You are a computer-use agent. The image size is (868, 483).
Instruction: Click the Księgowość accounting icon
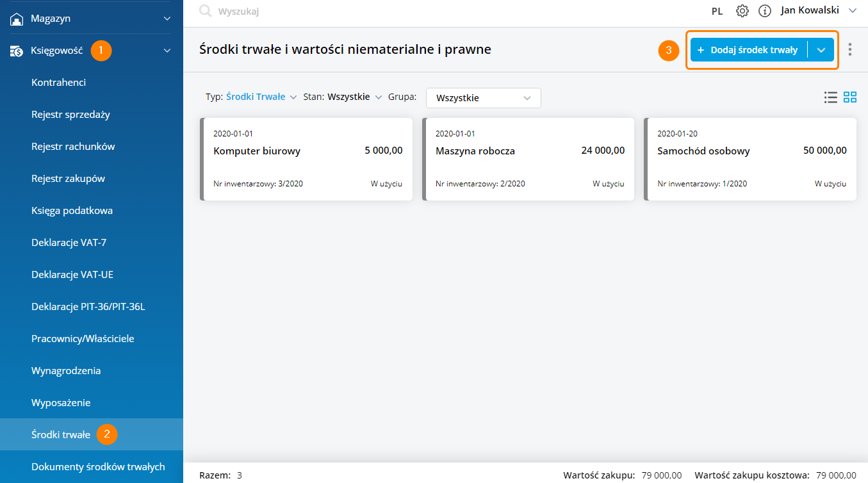click(x=17, y=51)
